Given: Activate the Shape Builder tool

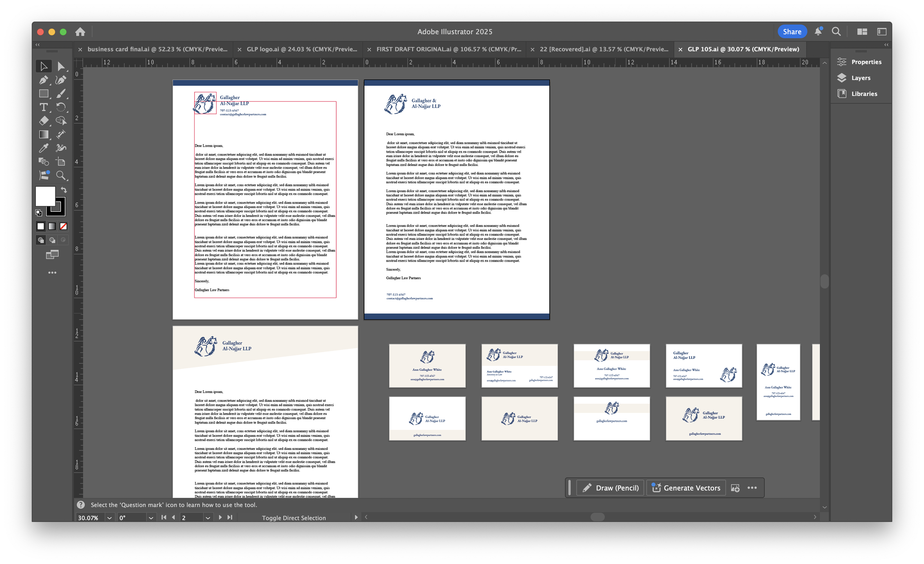Looking at the screenshot, I should [x=43, y=162].
